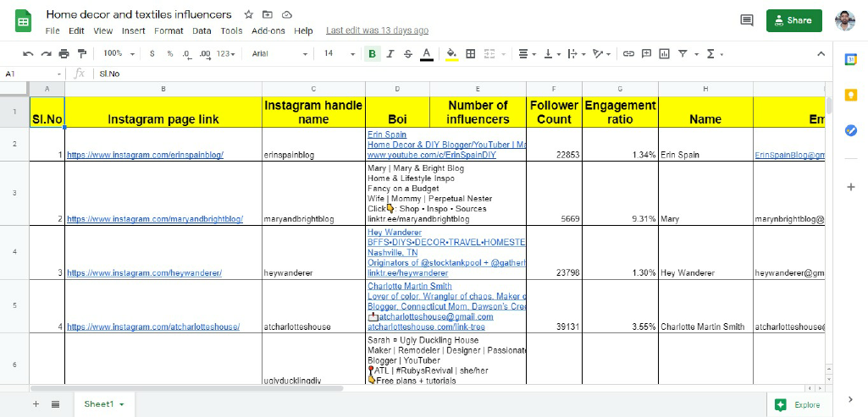Viewport: 868px width, 417px height.
Task: Open Google Tasks side panel
Action: coord(851,130)
